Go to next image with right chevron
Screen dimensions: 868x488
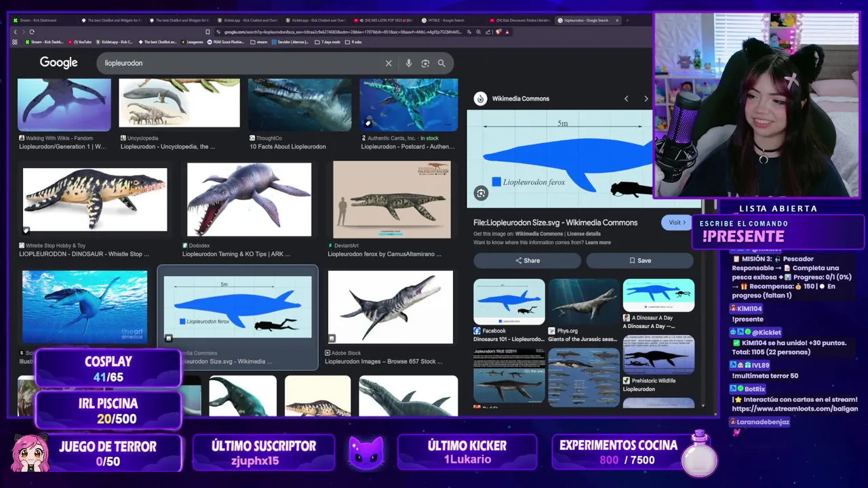click(646, 99)
